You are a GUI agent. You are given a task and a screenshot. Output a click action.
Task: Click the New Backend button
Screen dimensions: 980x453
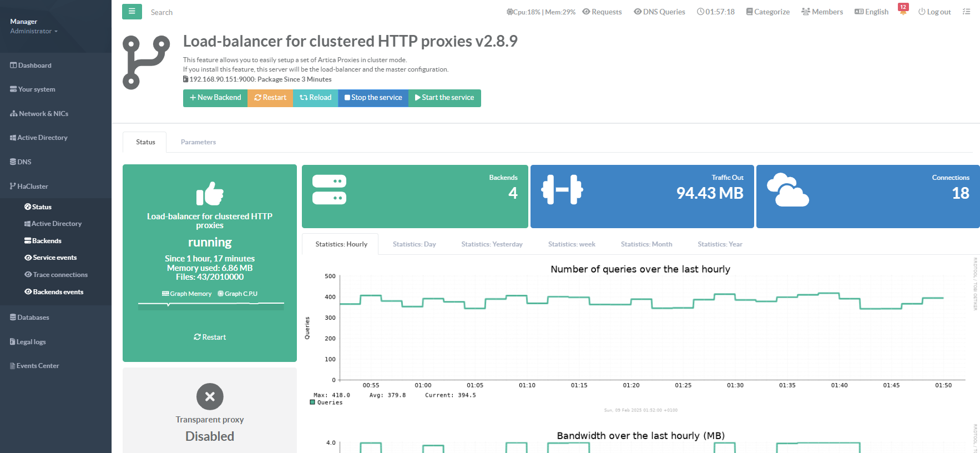point(215,98)
